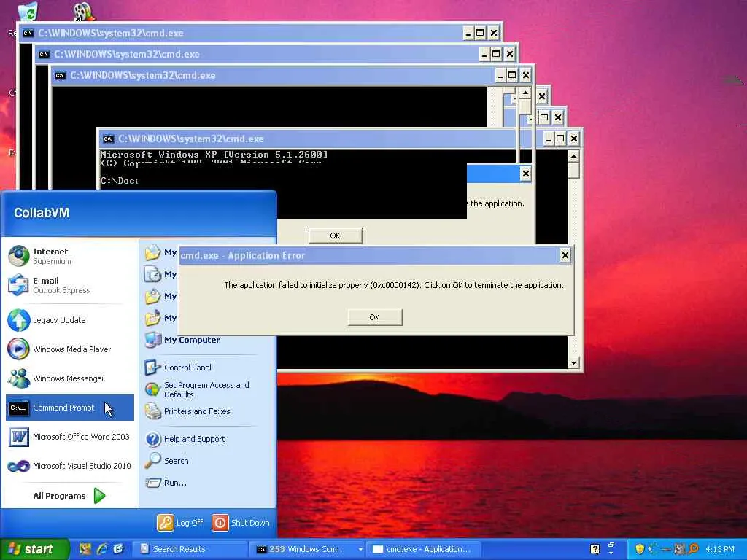Click system menu icon of second cmd window
The width and height of the screenshot is (747, 560).
click(44, 54)
